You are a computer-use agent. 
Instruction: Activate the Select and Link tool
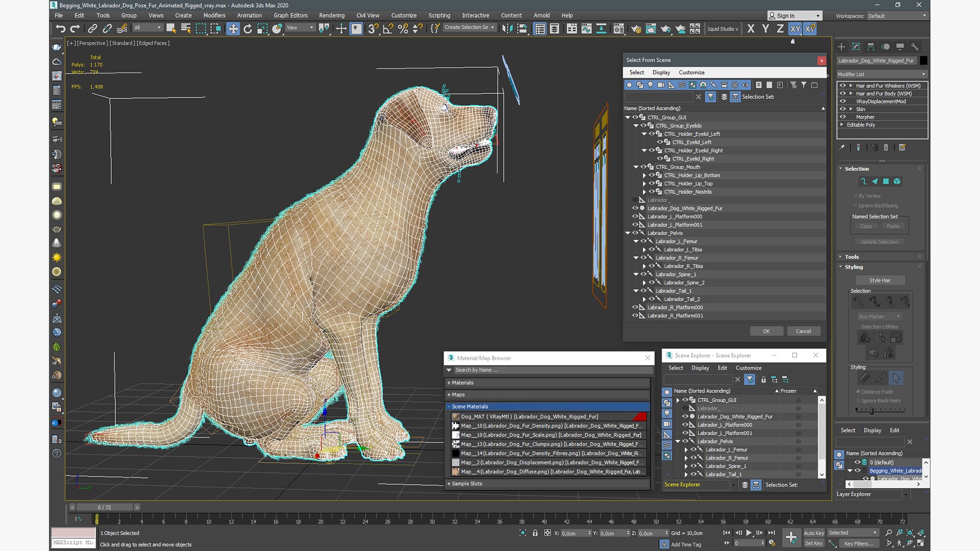point(92,29)
